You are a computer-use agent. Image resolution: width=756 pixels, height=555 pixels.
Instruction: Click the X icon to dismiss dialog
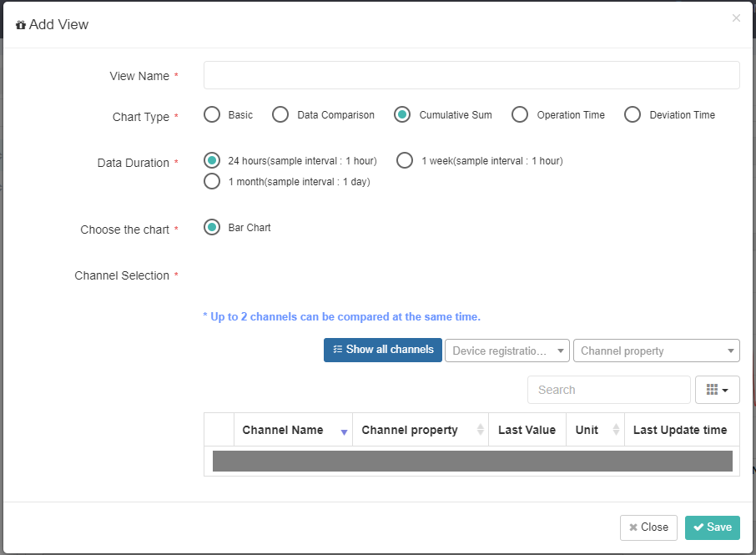tap(736, 18)
